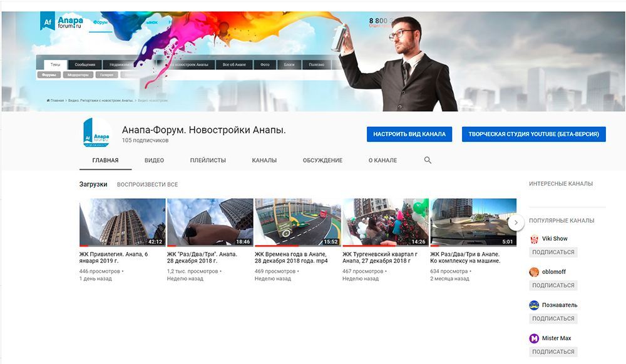Click ПОПУЛЯРНЫЕ КАНАЛЫ heading
This screenshot has height=364, width=626.
tap(562, 221)
